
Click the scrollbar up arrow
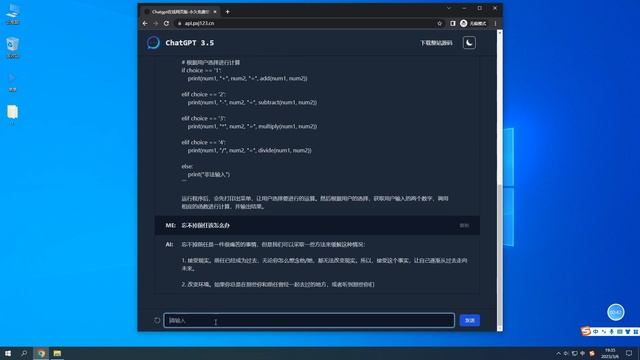(500, 32)
